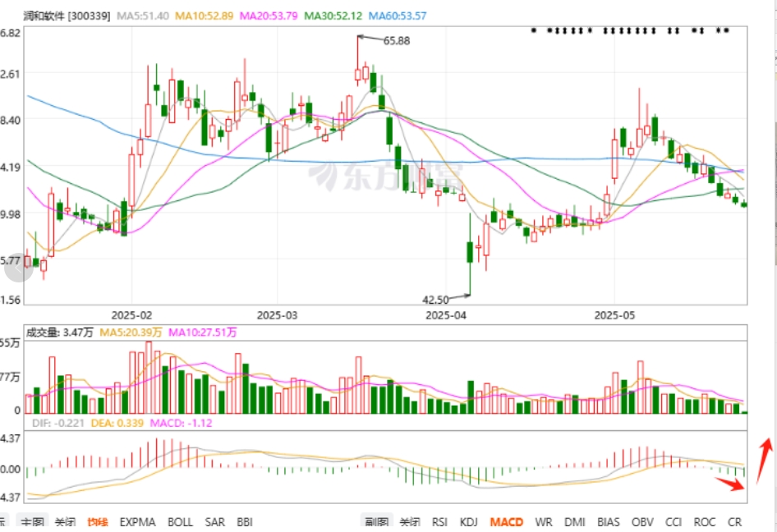The image size is (777, 532).
Task: Select the CR sub-chart indicator
Action: tap(734, 522)
